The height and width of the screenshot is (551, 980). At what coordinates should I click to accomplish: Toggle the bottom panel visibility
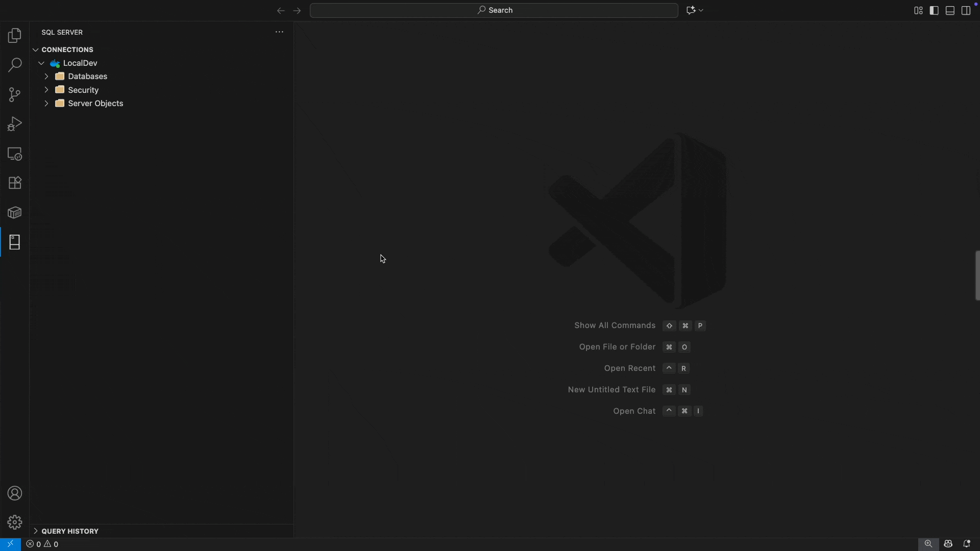(950, 11)
